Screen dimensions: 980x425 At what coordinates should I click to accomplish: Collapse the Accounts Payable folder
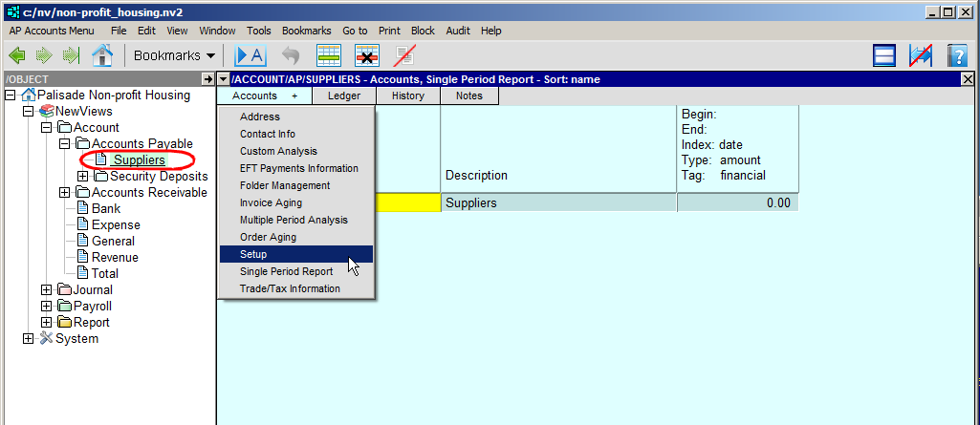(65, 144)
